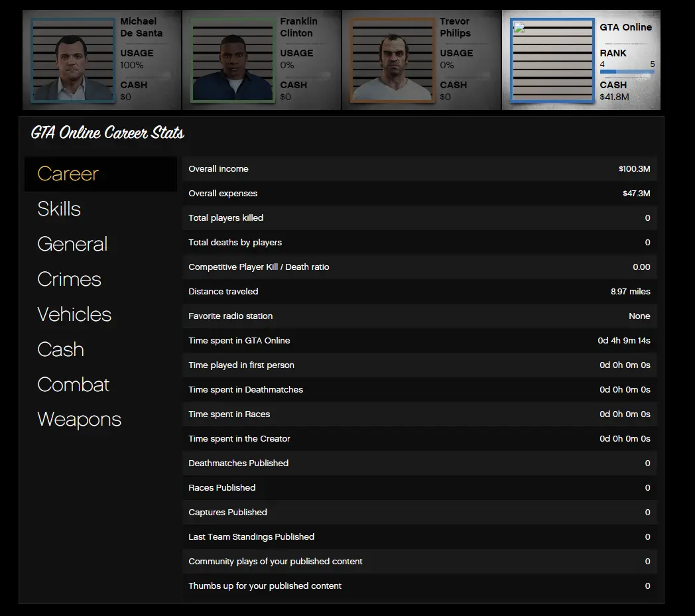
Task: Click Michael's 100% usage value
Action: [x=132, y=65]
